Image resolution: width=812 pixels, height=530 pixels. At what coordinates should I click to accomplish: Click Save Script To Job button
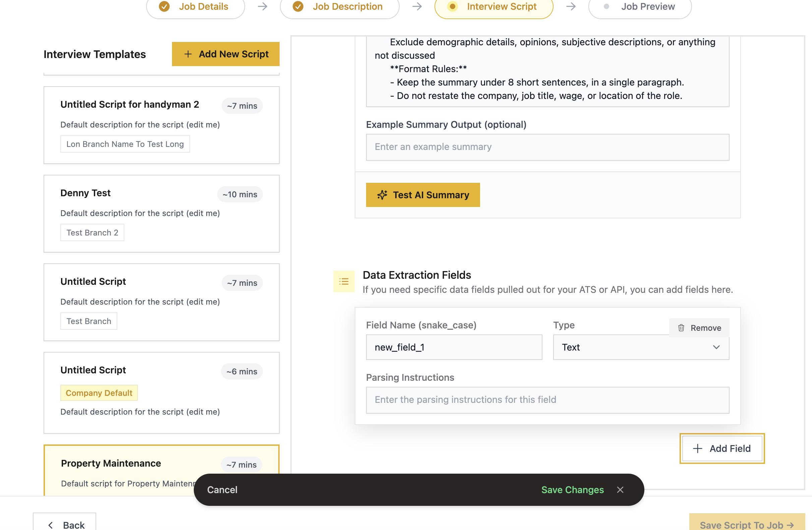[747, 525]
